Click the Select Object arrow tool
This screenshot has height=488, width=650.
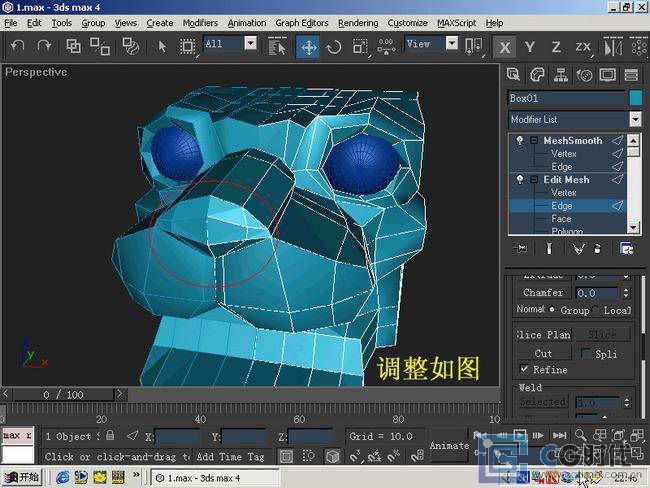pyautogui.click(x=162, y=45)
